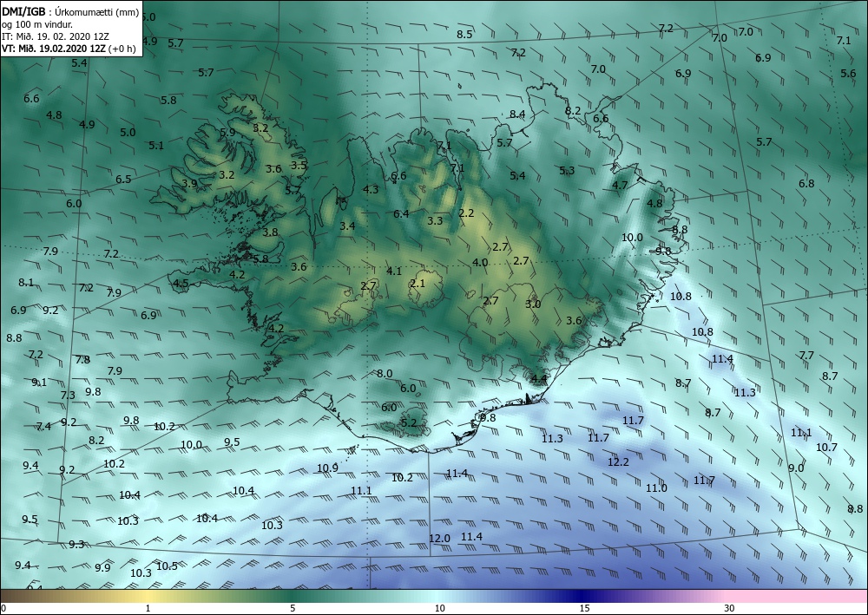This screenshot has width=868, height=615.
Task: Click the 4.1 value on the map
Action: pyautogui.click(x=393, y=271)
